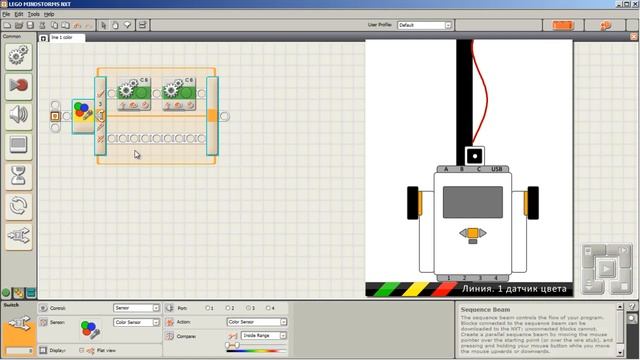Click the Stop button on NXT controller

[x=623, y=287]
